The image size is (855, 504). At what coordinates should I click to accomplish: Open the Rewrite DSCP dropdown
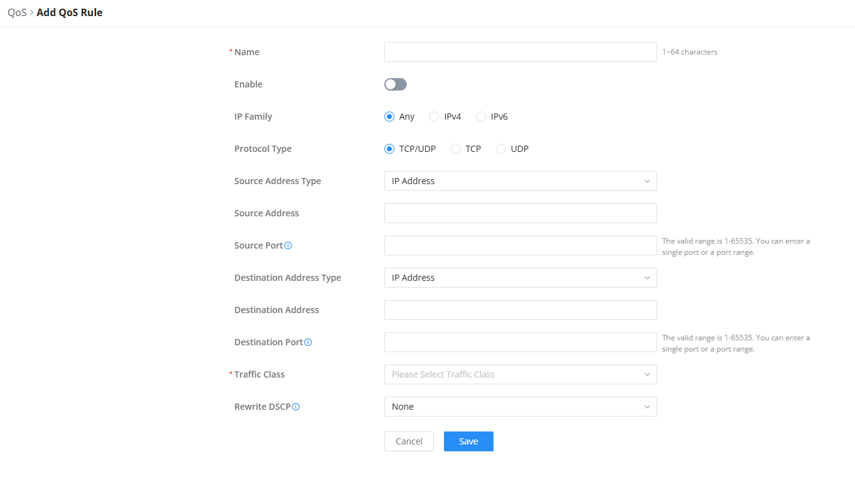pos(520,407)
